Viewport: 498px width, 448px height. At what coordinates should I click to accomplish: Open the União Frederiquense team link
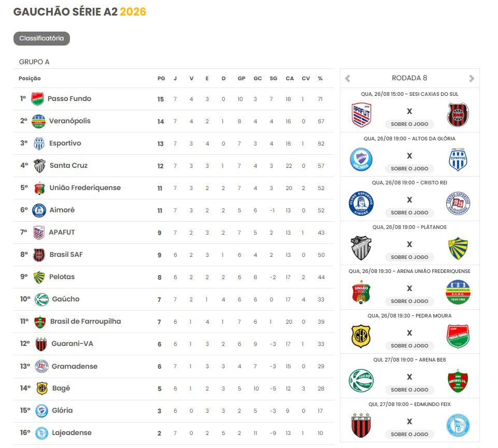(85, 187)
